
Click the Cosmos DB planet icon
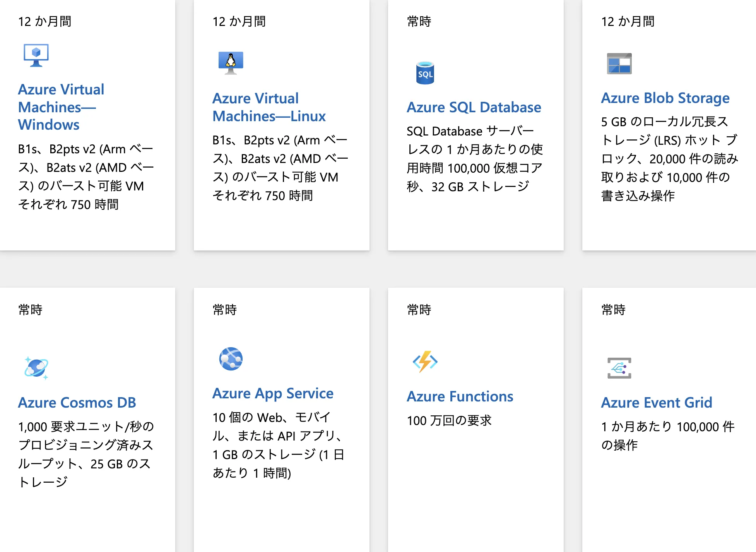[x=36, y=368]
